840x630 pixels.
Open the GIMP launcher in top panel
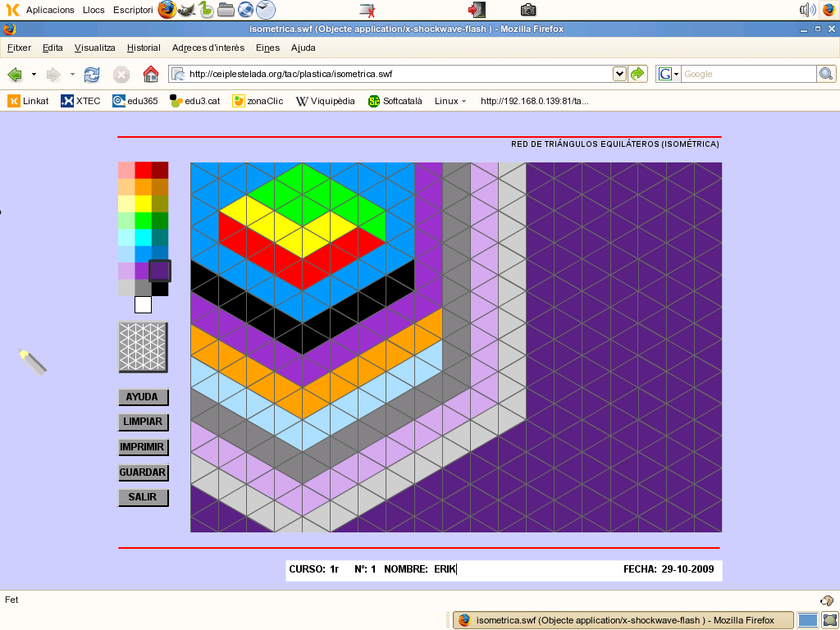click(186, 10)
